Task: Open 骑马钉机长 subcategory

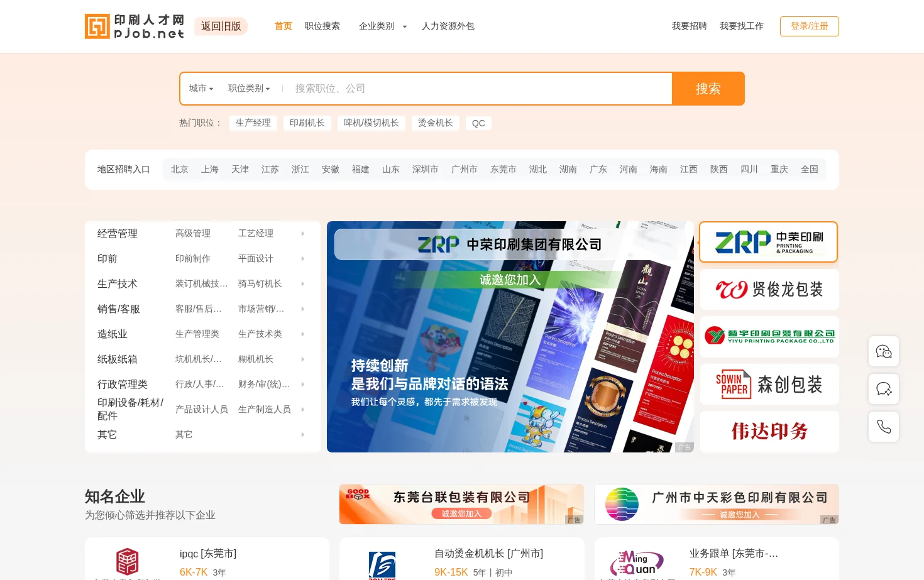Action: tap(260, 284)
